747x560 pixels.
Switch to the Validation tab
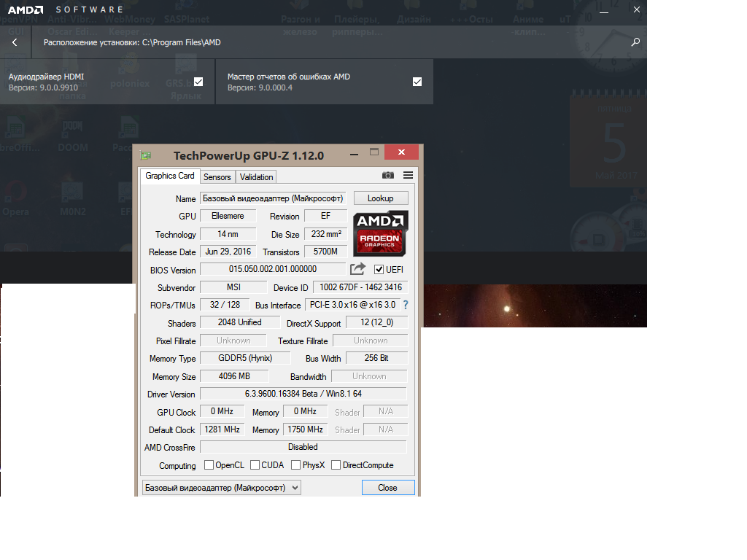click(x=256, y=176)
